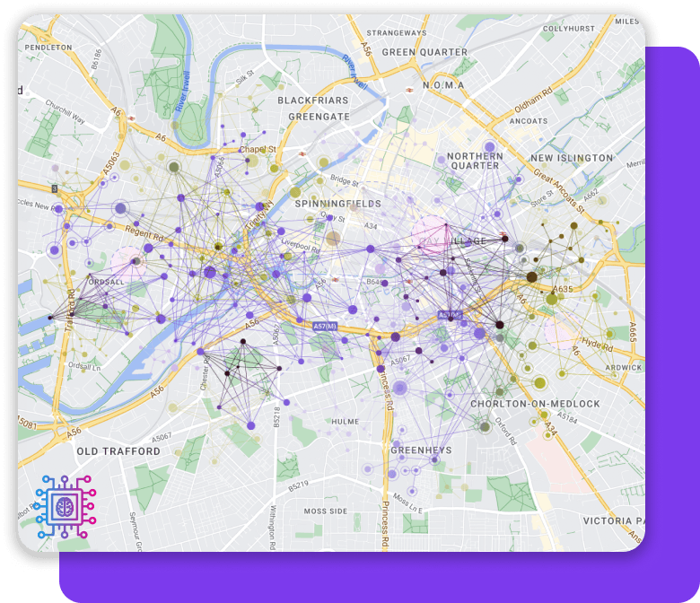Select the grey node below Spinningfields label

[333, 239]
